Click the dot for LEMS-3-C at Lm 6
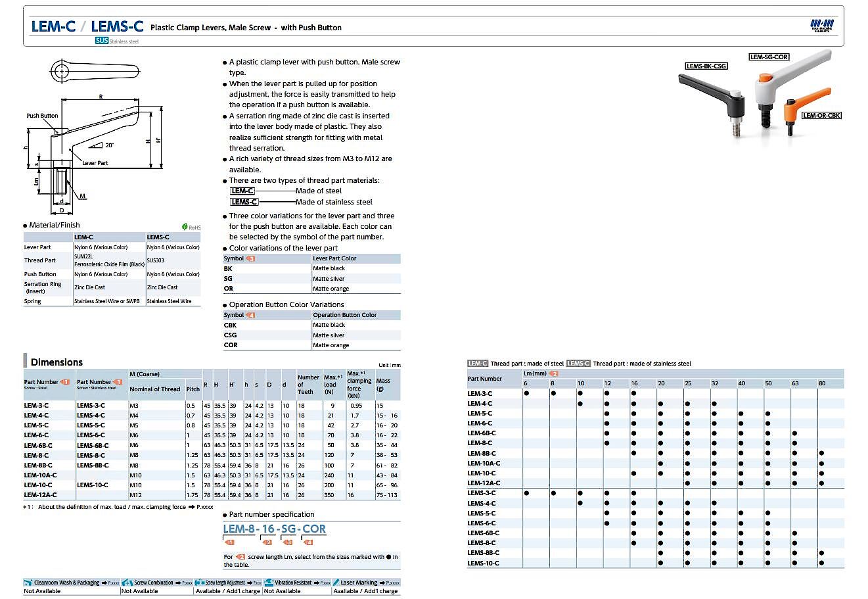Viewport: 868px width, 599px height. [x=526, y=492]
